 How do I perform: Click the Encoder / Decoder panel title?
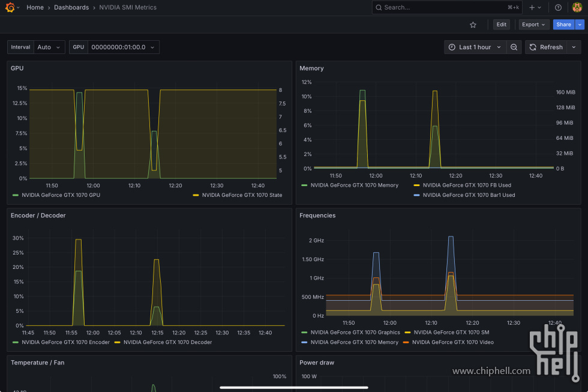38,216
